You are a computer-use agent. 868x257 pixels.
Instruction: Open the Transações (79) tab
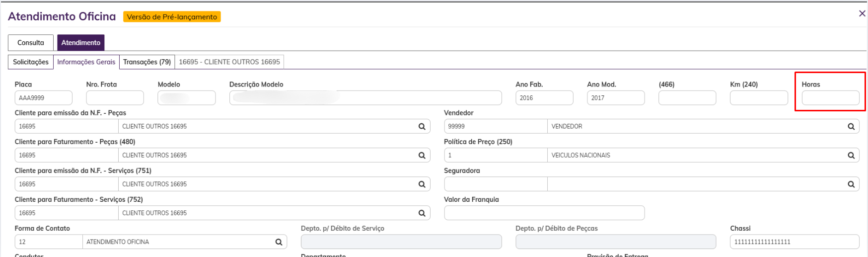147,62
